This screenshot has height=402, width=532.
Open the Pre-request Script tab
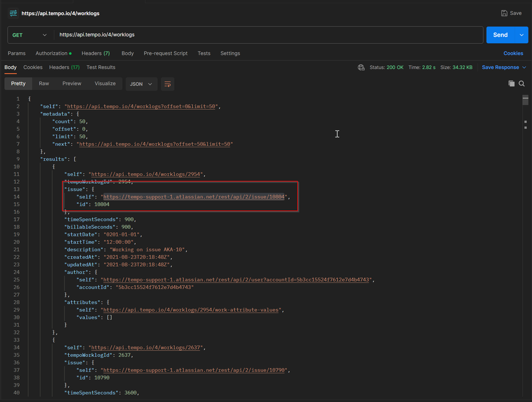coord(165,53)
